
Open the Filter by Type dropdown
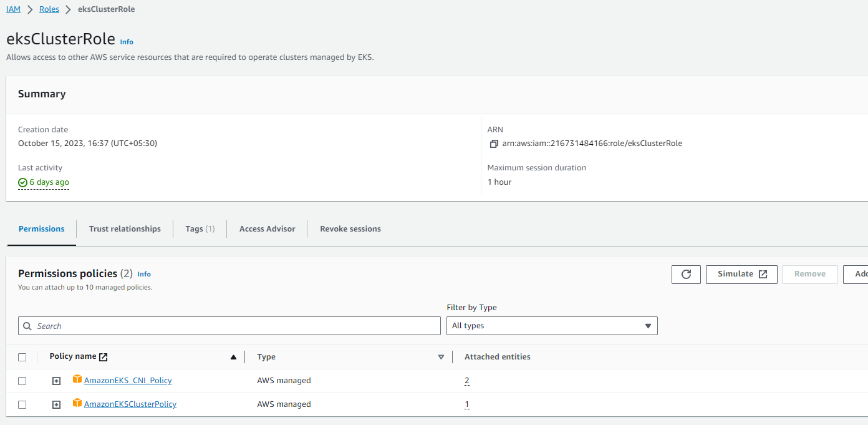pyautogui.click(x=552, y=326)
